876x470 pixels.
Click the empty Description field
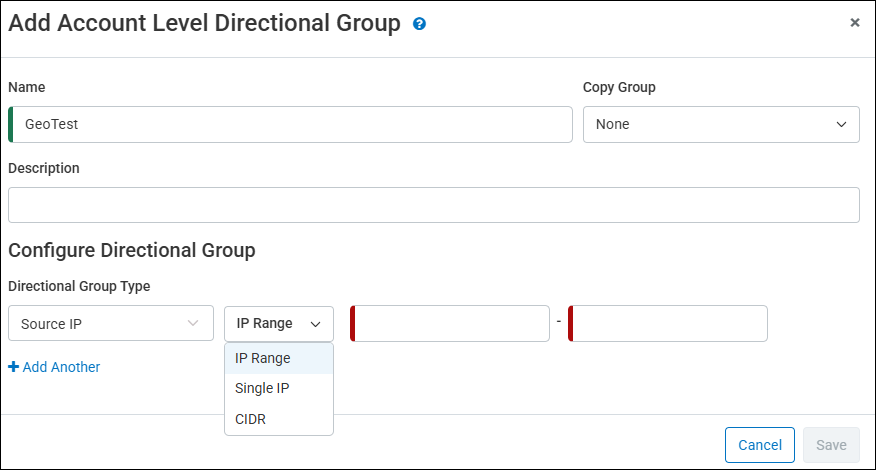coord(434,205)
